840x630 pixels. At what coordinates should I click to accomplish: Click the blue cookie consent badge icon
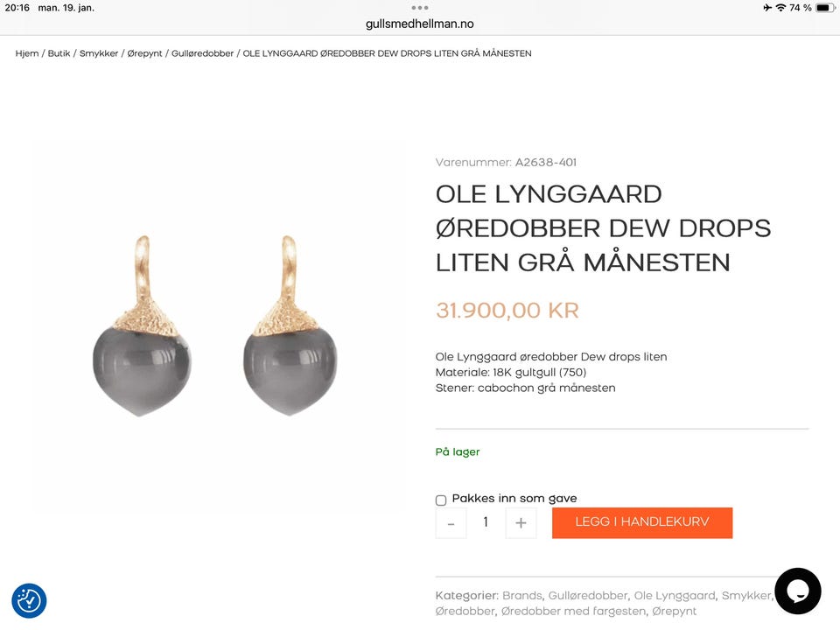(29, 600)
